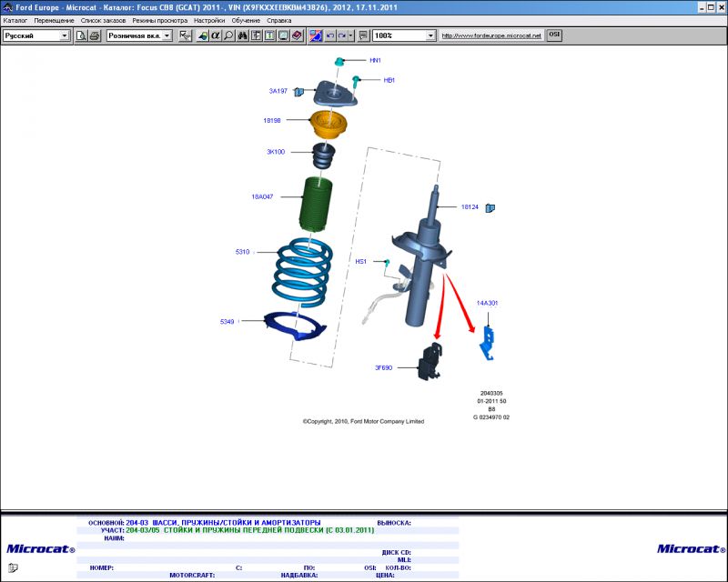Open the Режимы просмотра menu

pyautogui.click(x=160, y=20)
